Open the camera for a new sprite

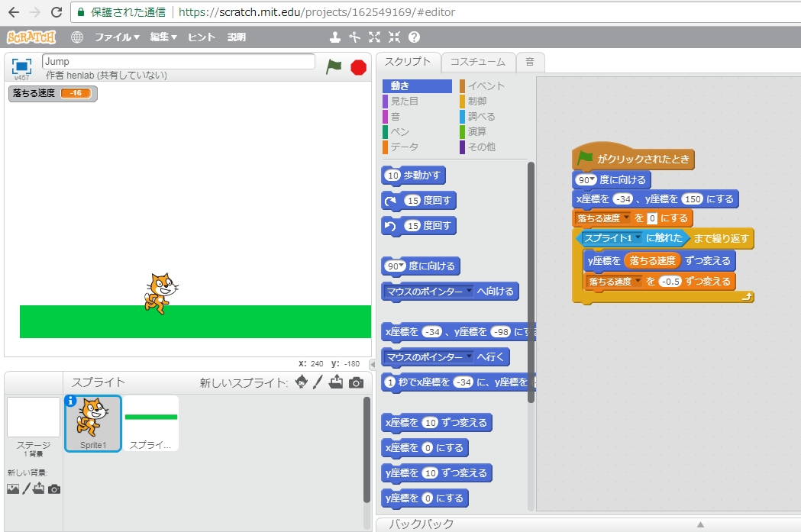coord(356,382)
